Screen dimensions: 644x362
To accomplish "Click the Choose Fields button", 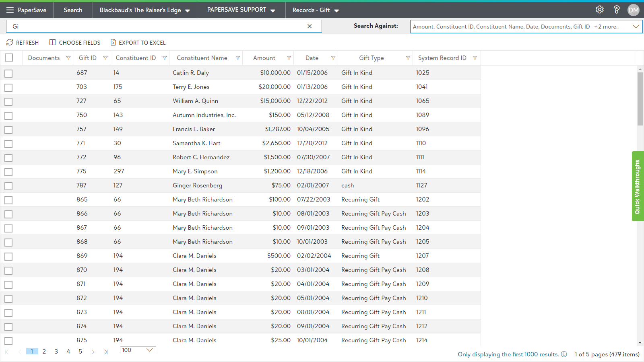I will [x=75, y=43].
